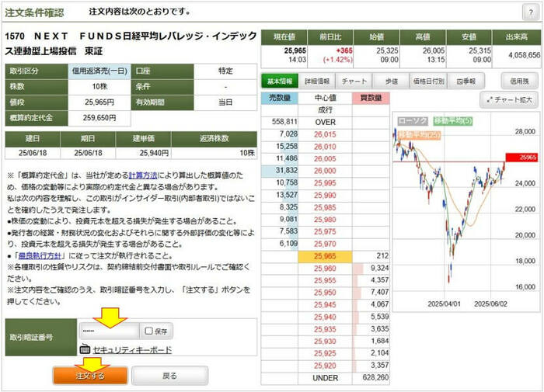Screen dimensions: 544x392
Task: Click the 建単価 value 25,940円
Action: (154, 153)
